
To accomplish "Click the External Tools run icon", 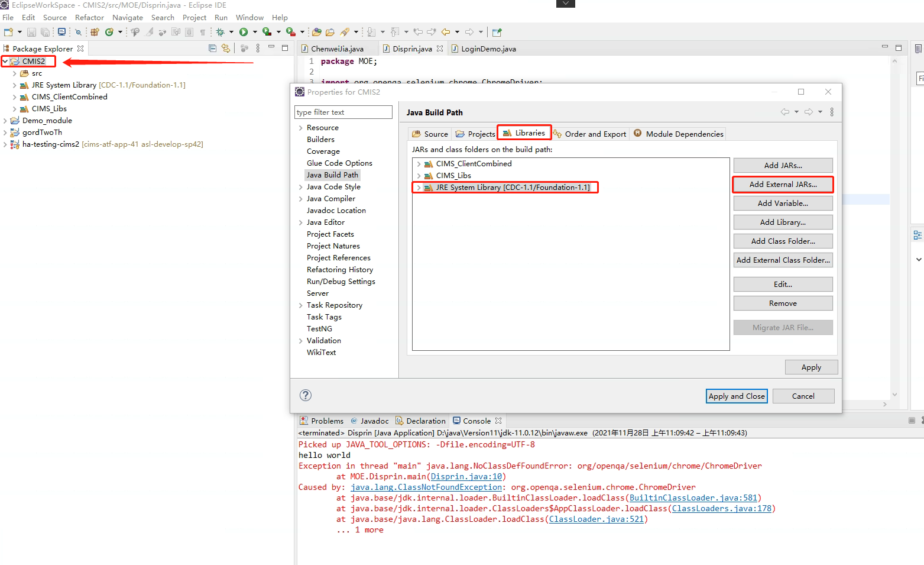I will click(x=290, y=32).
